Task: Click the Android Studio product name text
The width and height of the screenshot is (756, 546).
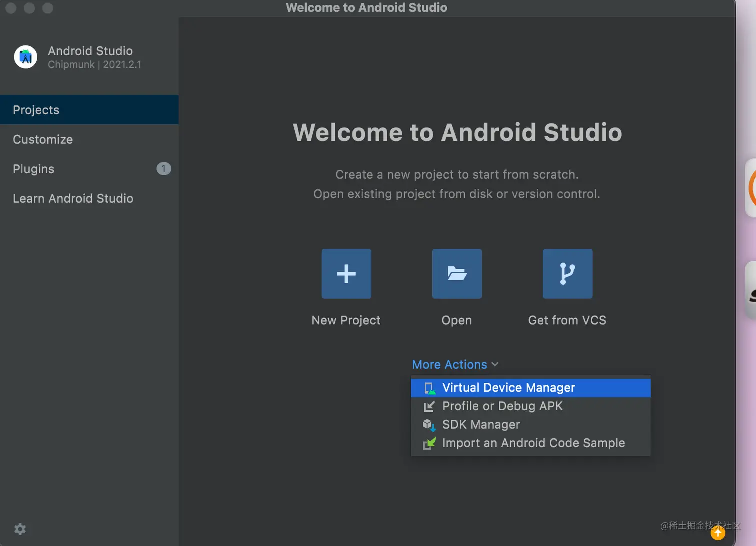Action: click(x=90, y=51)
